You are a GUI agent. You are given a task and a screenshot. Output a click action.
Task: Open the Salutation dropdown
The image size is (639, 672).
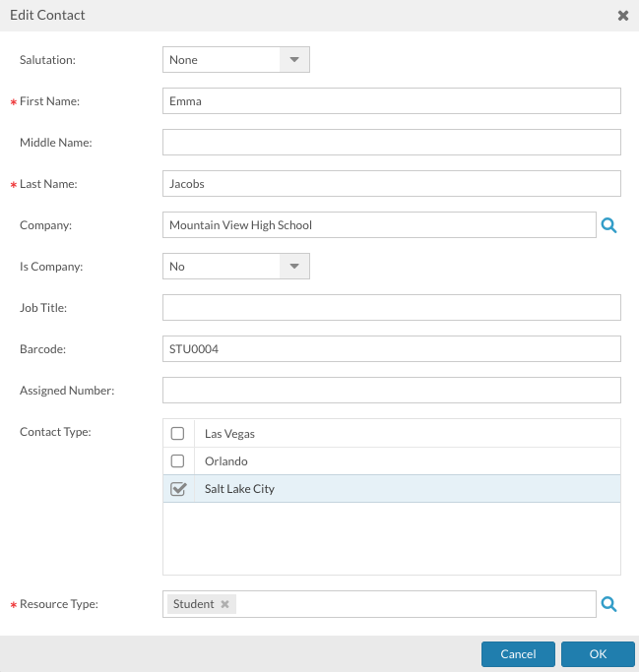point(236,60)
